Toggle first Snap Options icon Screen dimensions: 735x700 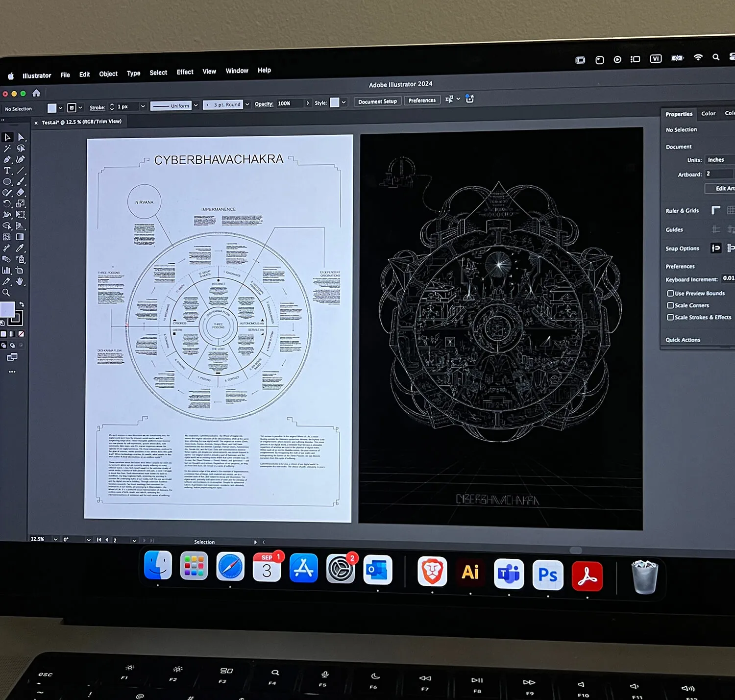point(716,248)
